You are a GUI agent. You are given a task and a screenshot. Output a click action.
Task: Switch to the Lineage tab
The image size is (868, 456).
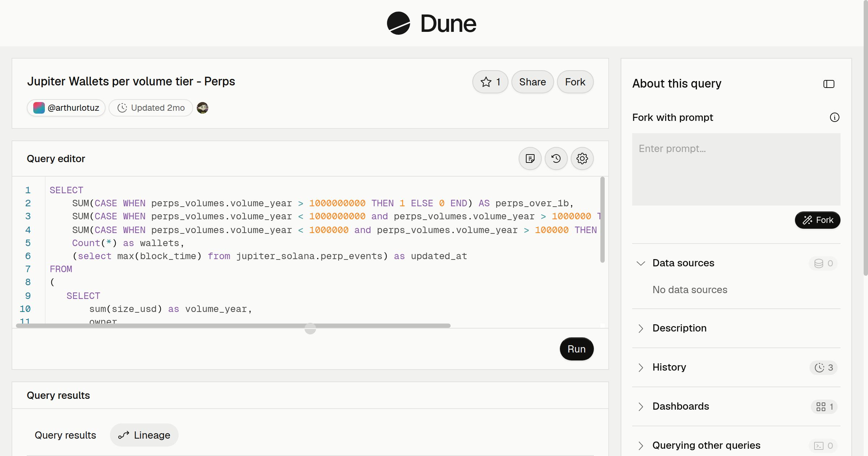[144, 435]
